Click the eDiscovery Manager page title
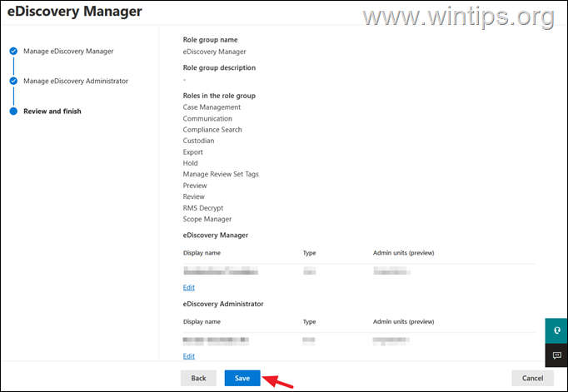The width and height of the screenshot is (568, 392). tap(75, 11)
